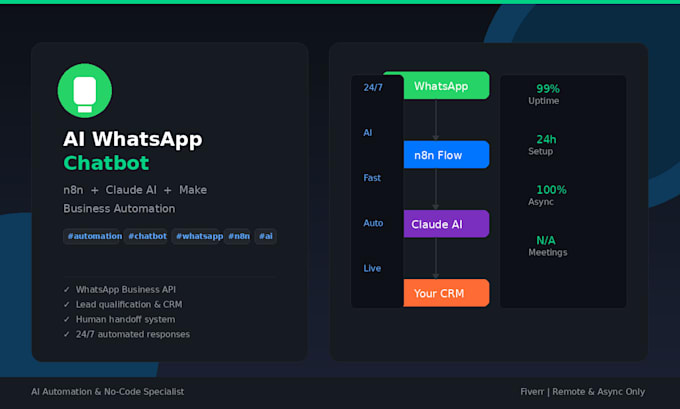This screenshot has height=409, width=680.
Task: Click checkmark beside WhatsApp Business API
Action: [66, 290]
